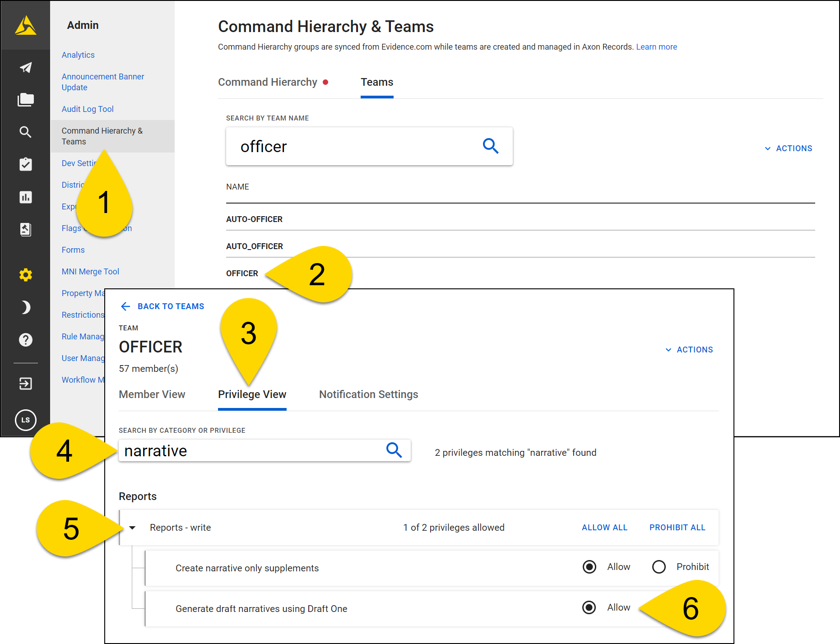Click the narrative privilege search field
Viewport: 840px width, 644px height.
pyautogui.click(x=251, y=451)
